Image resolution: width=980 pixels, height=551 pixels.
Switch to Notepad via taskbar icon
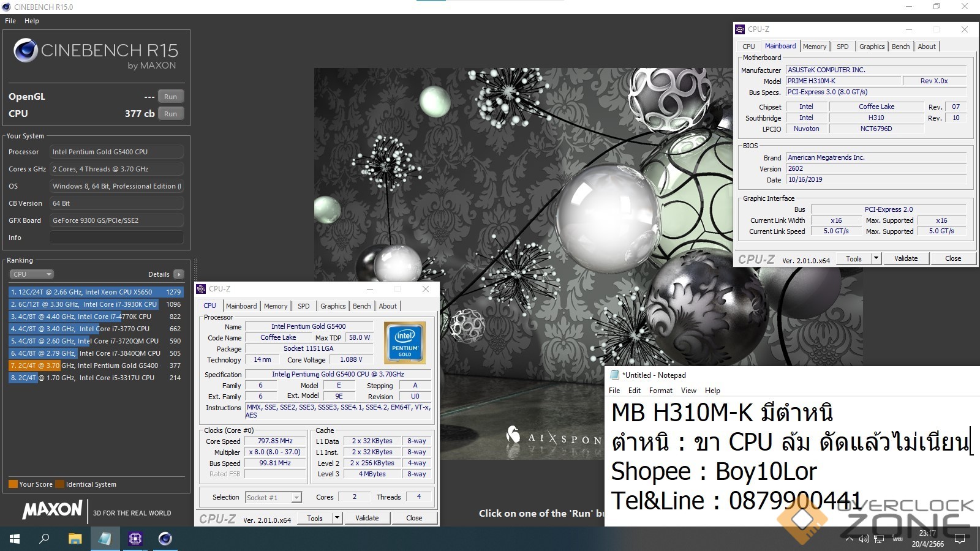pyautogui.click(x=105, y=539)
